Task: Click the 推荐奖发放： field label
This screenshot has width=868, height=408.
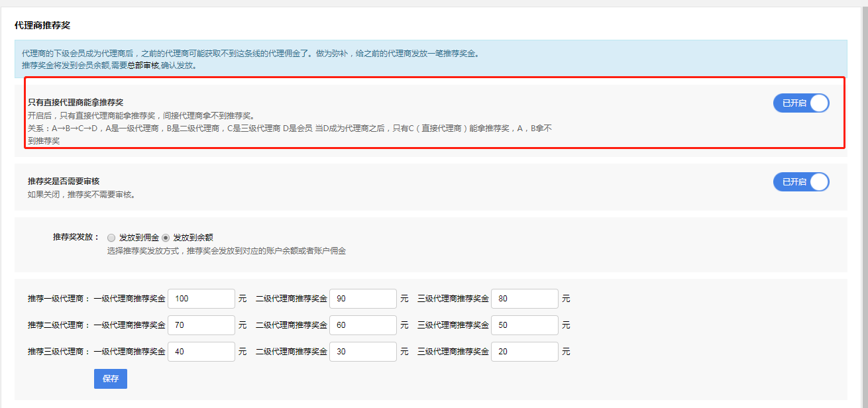Action: coord(76,237)
